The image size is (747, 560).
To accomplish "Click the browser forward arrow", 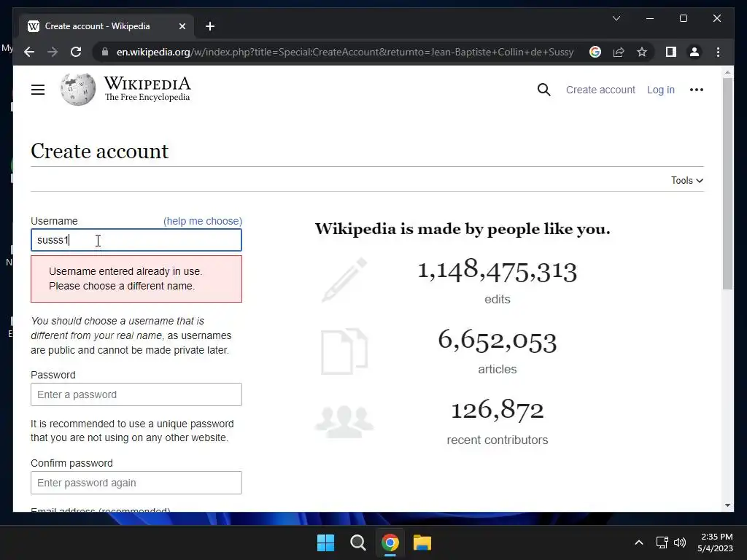I will pyautogui.click(x=53, y=52).
